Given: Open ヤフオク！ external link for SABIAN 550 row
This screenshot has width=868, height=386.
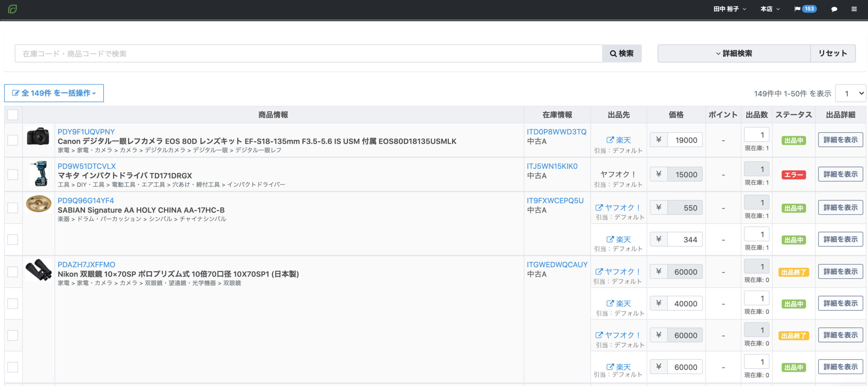Looking at the screenshot, I should [618, 207].
